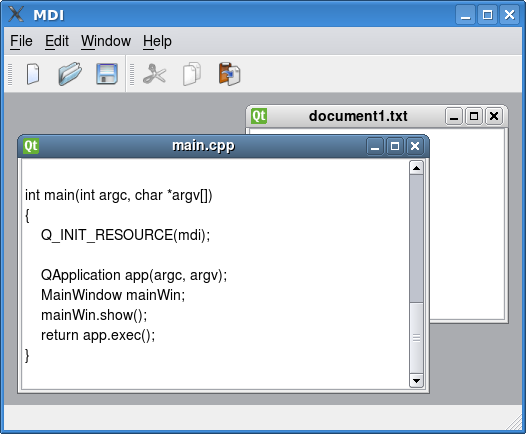Click the edit toolbar drag handle
The width and height of the screenshot is (526, 434).
[x=132, y=74]
